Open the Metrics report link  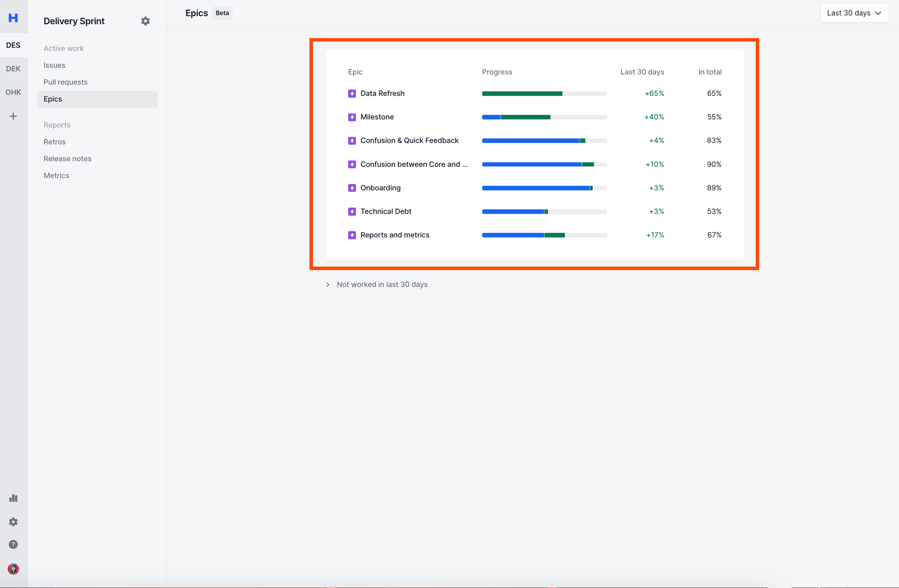(57, 175)
